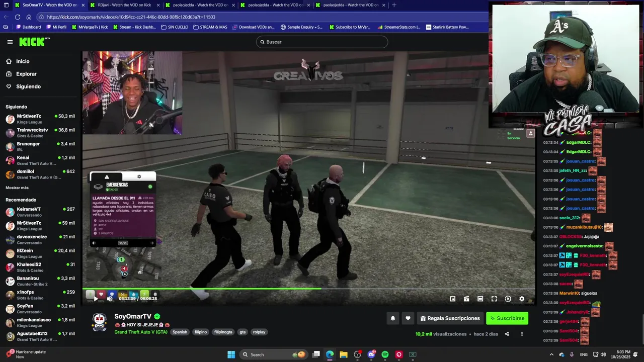Mute the video volume
The width and height of the screenshot is (644, 362).
tap(110, 299)
